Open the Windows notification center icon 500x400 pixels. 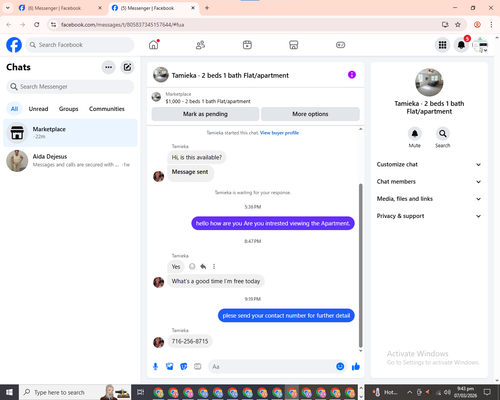(x=487, y=392)
